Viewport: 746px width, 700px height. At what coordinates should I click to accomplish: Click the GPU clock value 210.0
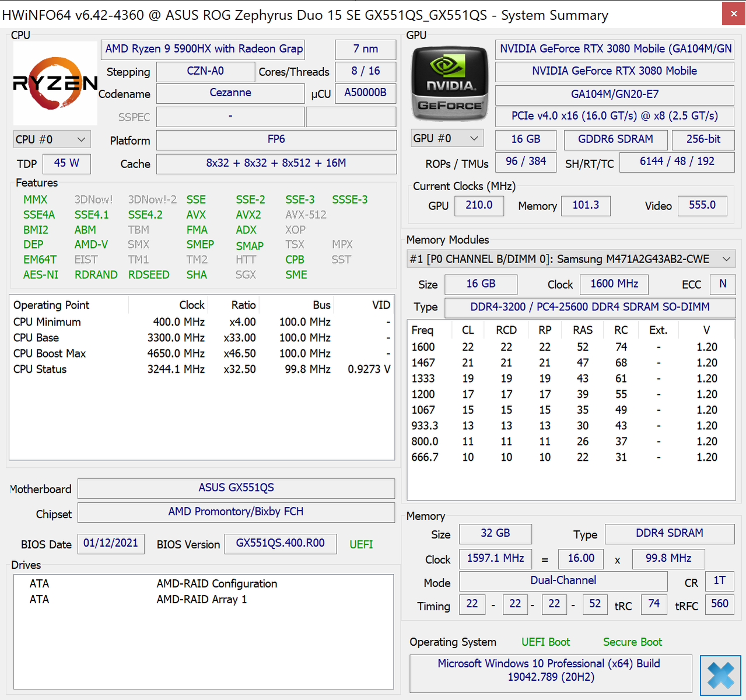479,205
